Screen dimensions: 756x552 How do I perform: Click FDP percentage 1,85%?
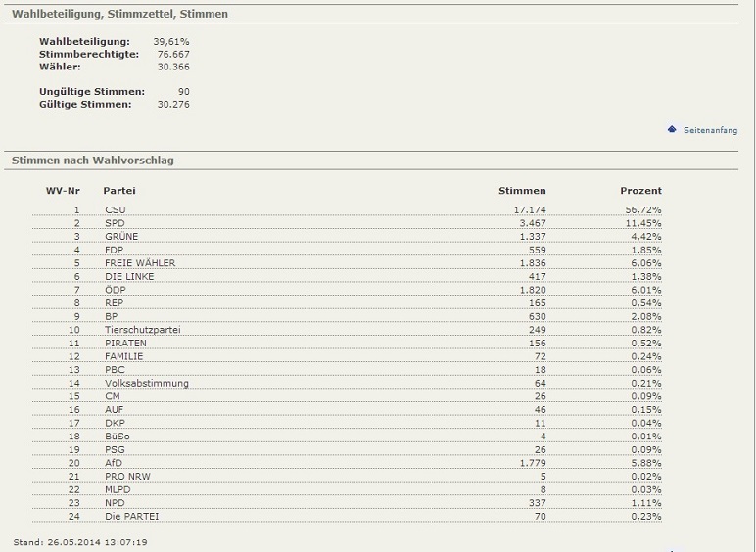click(646, 250)
